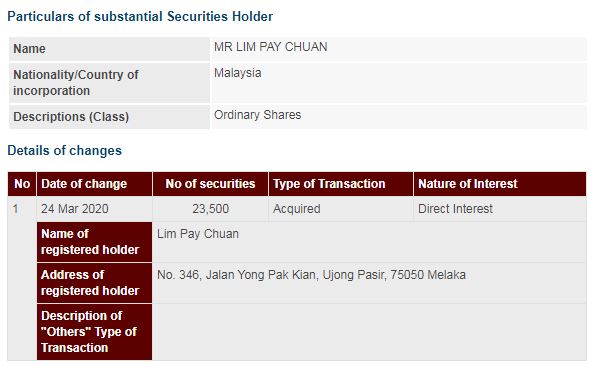Select the Lim Pay Chuan registered holder text
Image resolution: width=595 pixels, height=369 pixels.
point(198,234)
